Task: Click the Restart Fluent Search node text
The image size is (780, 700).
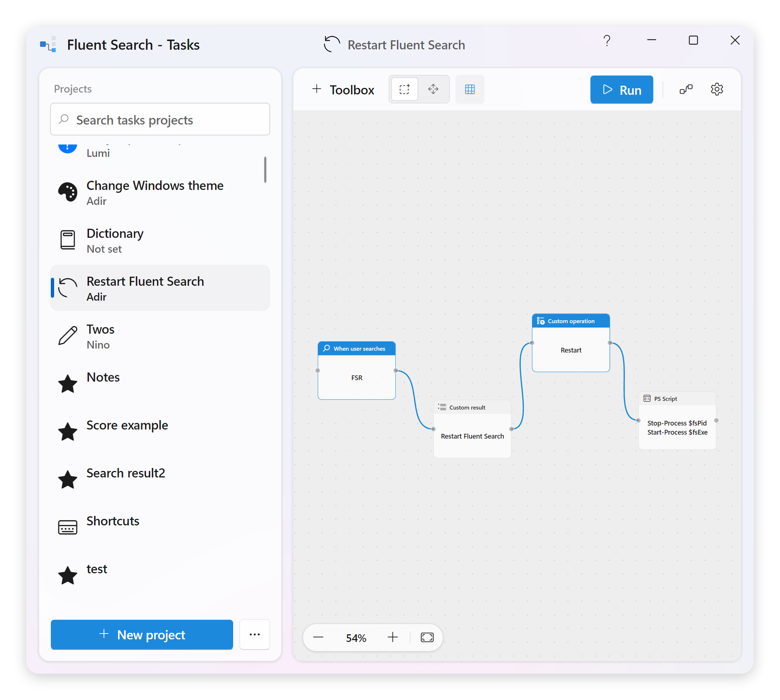Action: (472, 436)
